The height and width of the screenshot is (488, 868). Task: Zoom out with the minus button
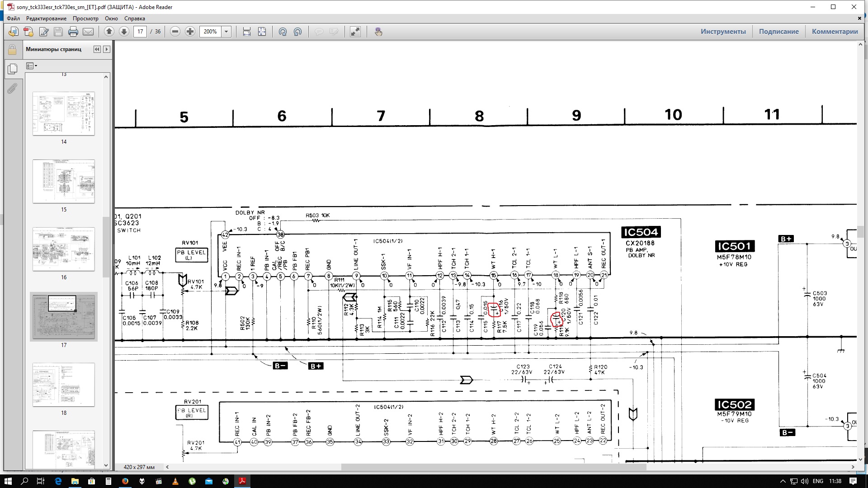[175, 32]
